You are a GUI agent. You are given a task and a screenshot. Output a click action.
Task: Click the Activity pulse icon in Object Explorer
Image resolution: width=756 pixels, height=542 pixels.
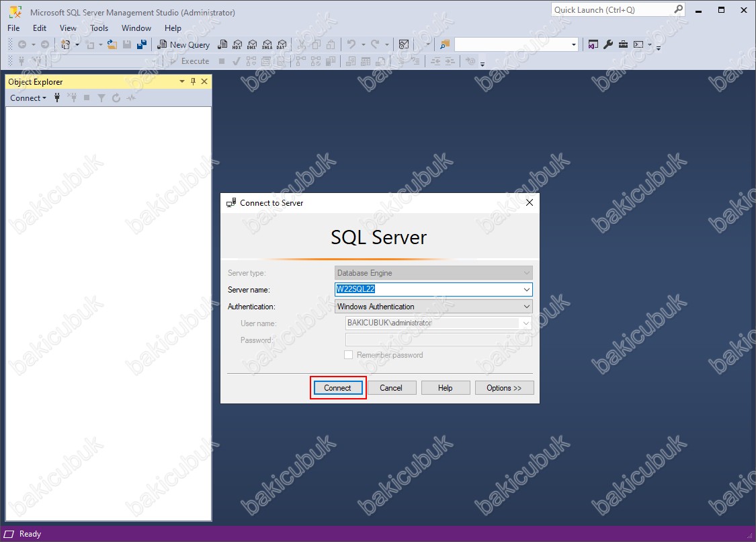click(131, 98)
